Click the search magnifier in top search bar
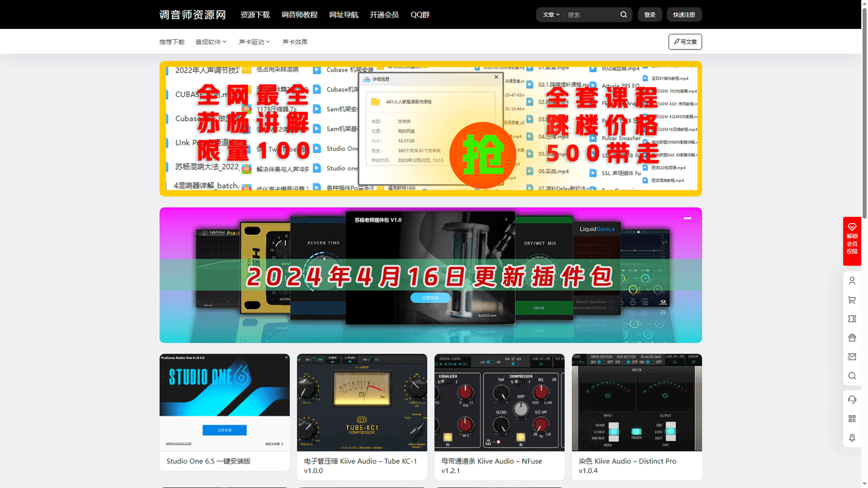The image size is (868, 488). point(623,14)
